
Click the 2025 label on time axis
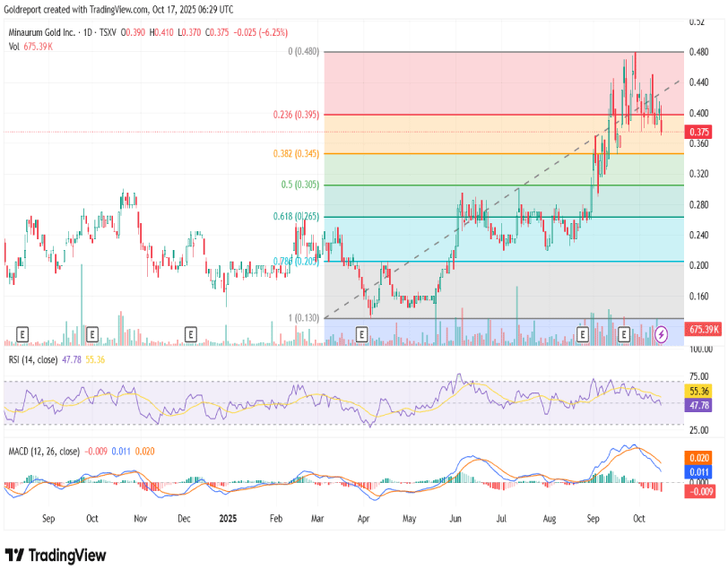(228, 519)
